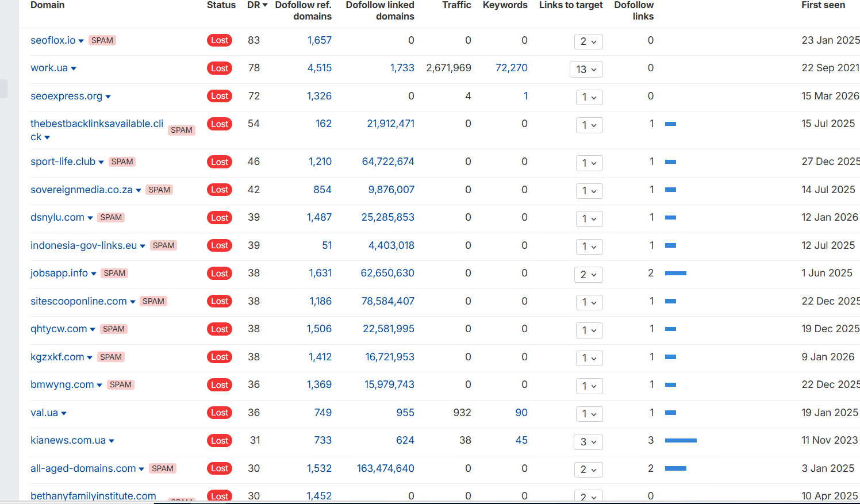
Task: Open keywords value 90 for val.ua
Action: click(521, 413)
